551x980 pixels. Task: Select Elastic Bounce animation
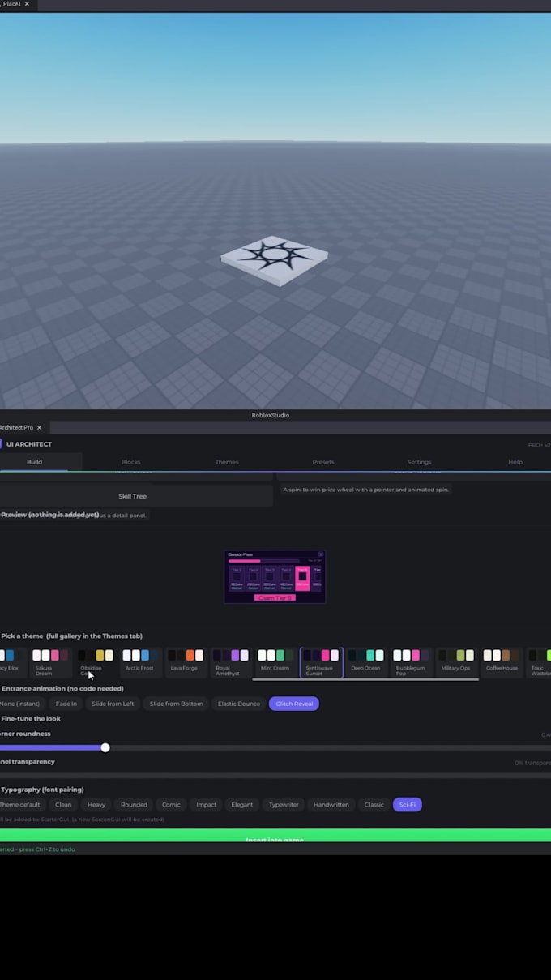(x=239, y=704)
